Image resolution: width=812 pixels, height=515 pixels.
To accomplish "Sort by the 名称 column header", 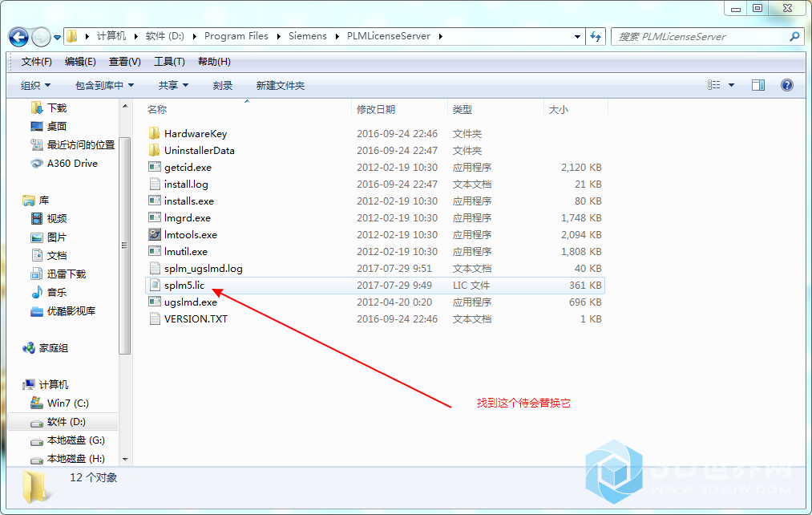I will [157, 109].
